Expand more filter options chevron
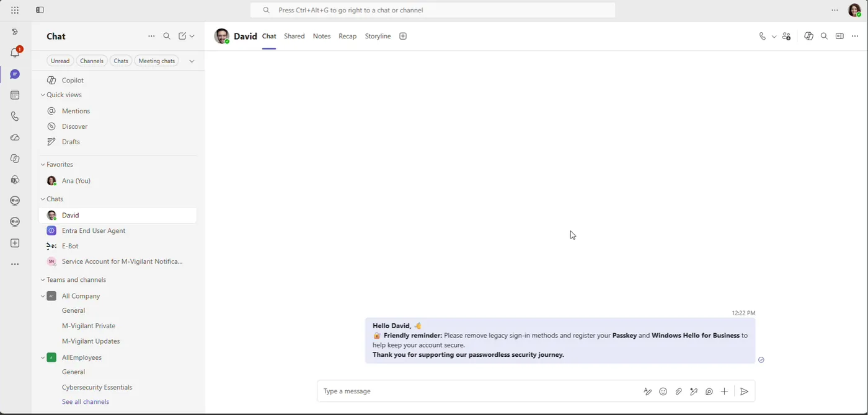Screen dimensions: 868x415 click(x=192, y=61)
